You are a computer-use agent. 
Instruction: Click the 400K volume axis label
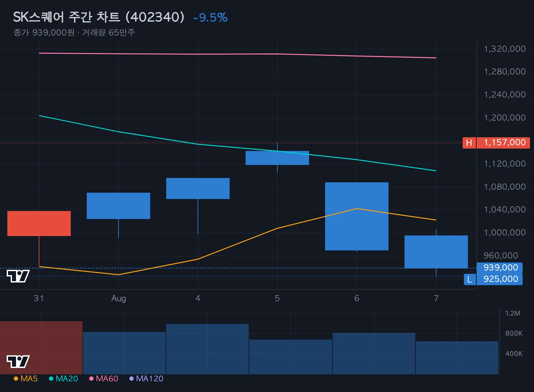tap(514, 354)
